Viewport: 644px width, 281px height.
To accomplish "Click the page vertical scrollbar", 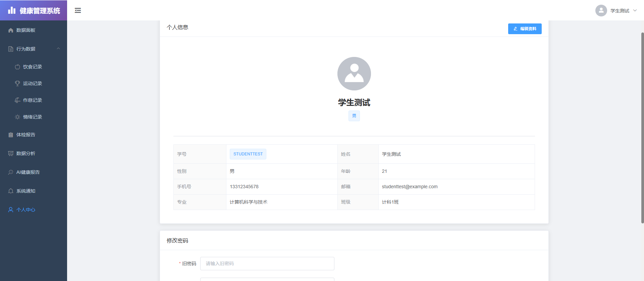I will coord(642,127).
